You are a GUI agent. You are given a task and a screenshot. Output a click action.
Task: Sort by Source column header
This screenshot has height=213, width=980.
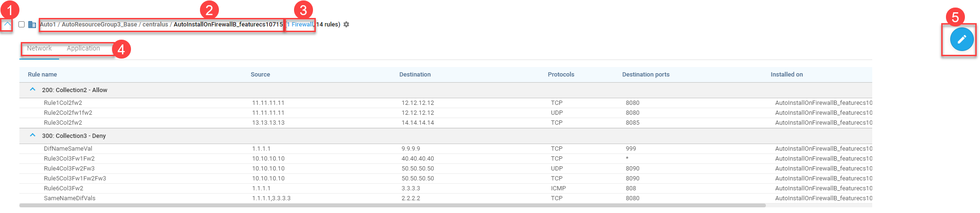pos(260,75)
